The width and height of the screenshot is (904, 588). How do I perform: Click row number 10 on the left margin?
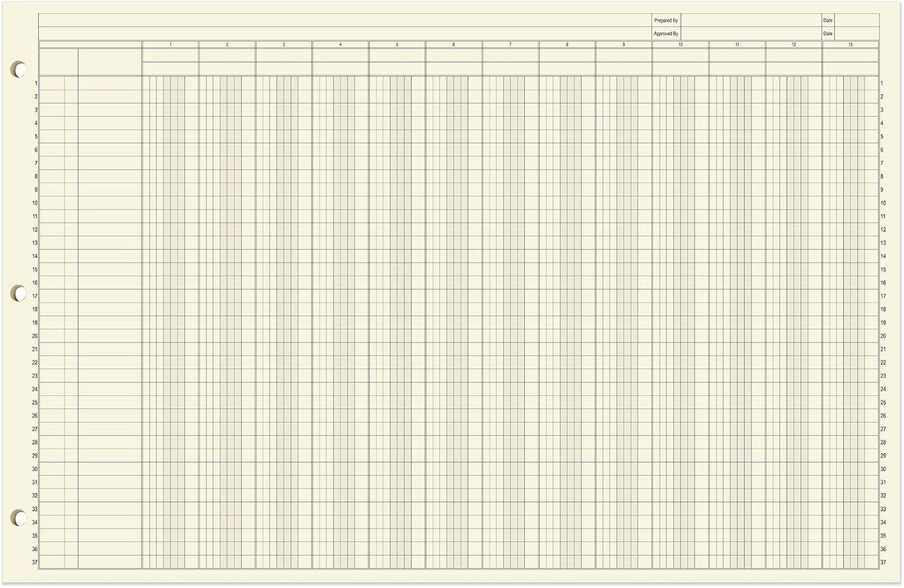point(34,203)
